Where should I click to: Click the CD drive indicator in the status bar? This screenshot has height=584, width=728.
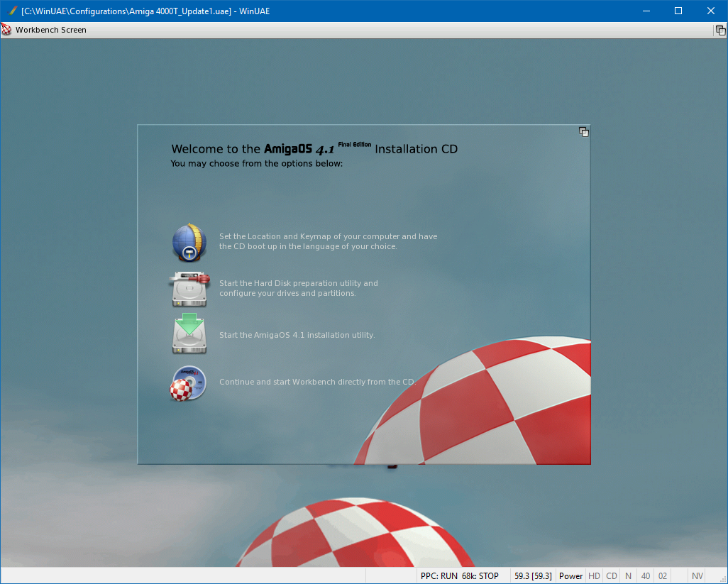[x=612, y=576]
